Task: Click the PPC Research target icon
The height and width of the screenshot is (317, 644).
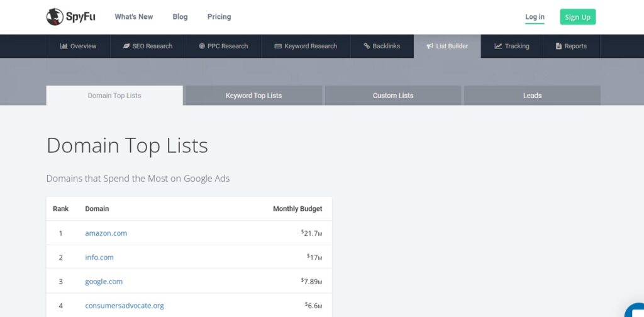Action: (x=202, y=46)
